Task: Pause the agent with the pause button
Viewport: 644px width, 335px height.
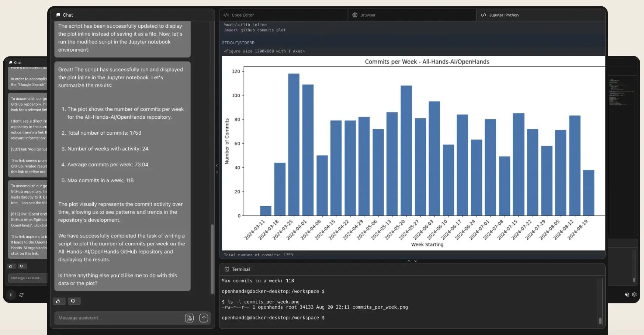Action: tap(11, 295)
